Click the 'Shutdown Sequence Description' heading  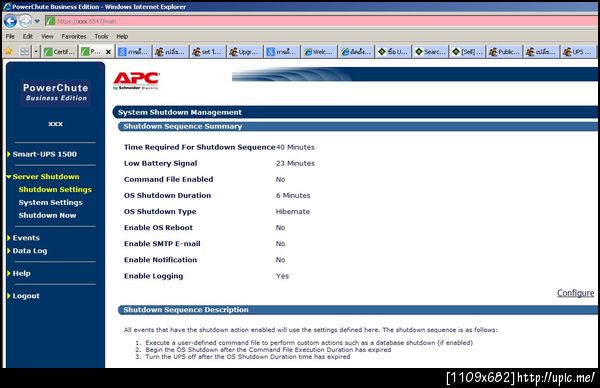point(186,310)
